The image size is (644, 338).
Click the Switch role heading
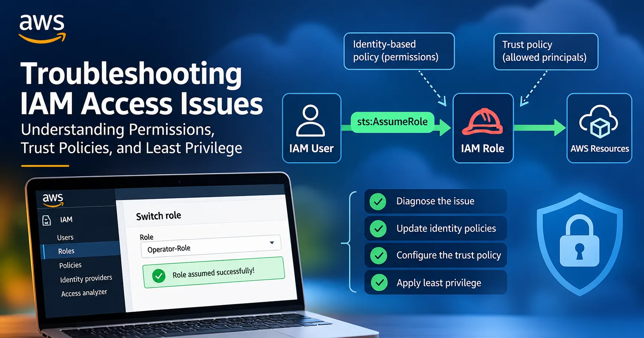coord(158,216)
